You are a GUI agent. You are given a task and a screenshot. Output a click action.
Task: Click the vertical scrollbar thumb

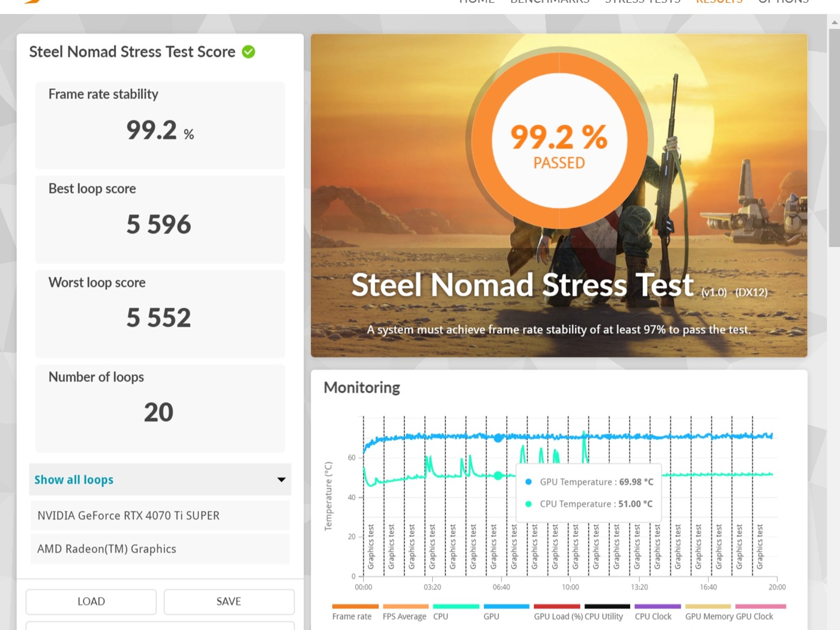(834, 138)
